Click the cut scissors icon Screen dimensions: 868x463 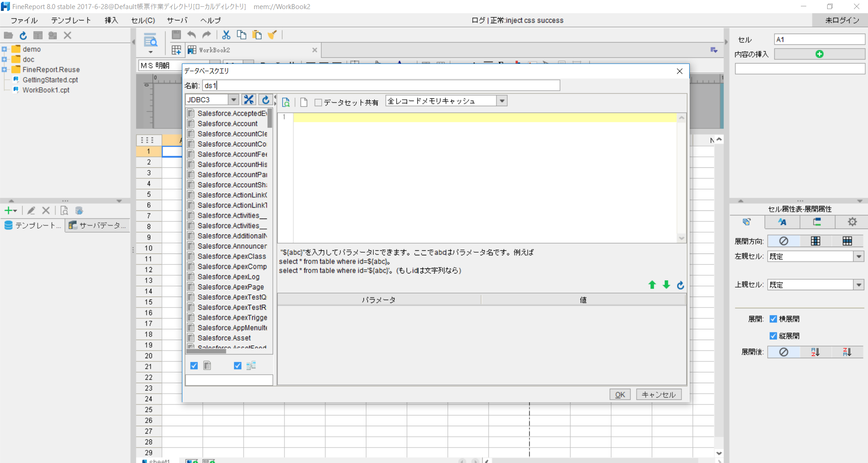(226, 35)
